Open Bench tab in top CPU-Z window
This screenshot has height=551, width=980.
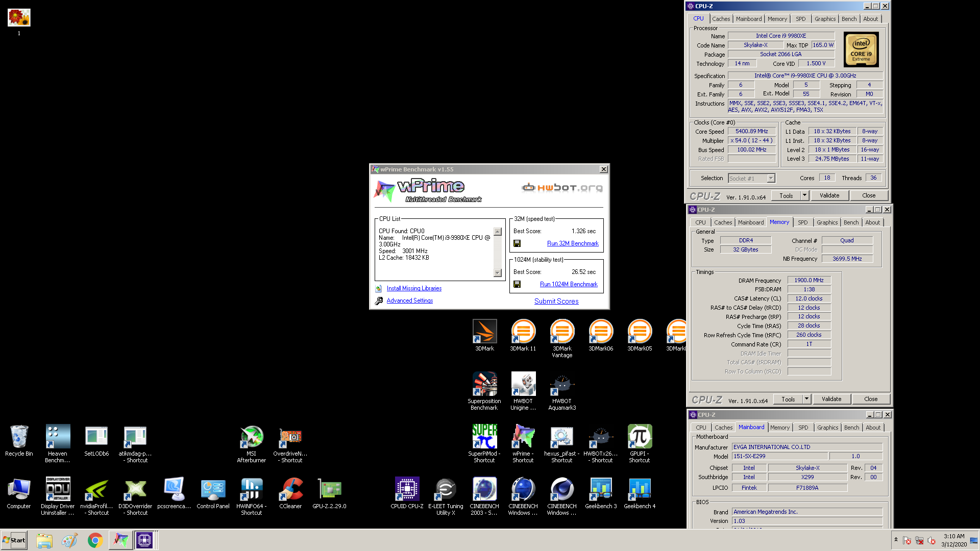(849, 19)
